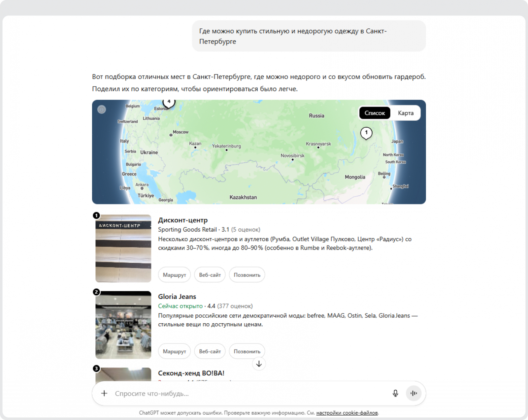The image size is (528, 420).
Task: Click the Секонд-хенд BO!BA! title
Action: point(191,373)
